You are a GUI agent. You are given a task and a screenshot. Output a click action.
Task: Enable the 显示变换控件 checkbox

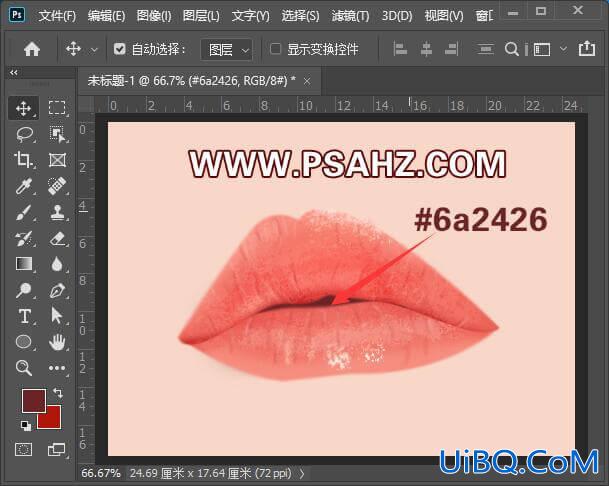(275, 49)
